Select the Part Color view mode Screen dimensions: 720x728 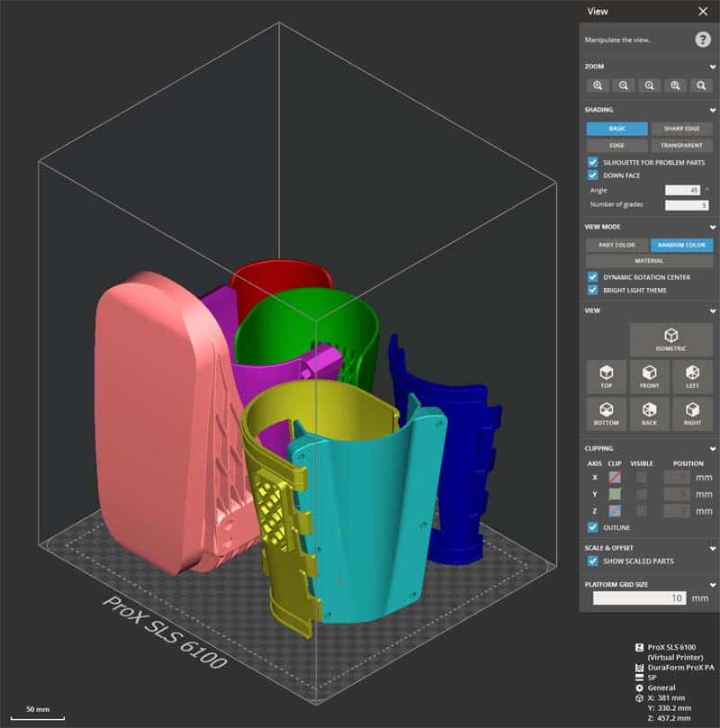coord(619,245)
